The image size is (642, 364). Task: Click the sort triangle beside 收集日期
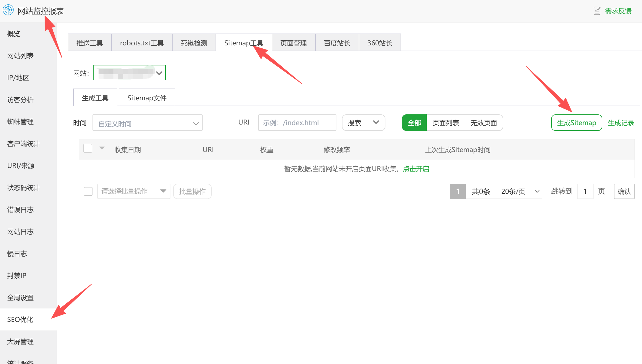click(102, 148)
